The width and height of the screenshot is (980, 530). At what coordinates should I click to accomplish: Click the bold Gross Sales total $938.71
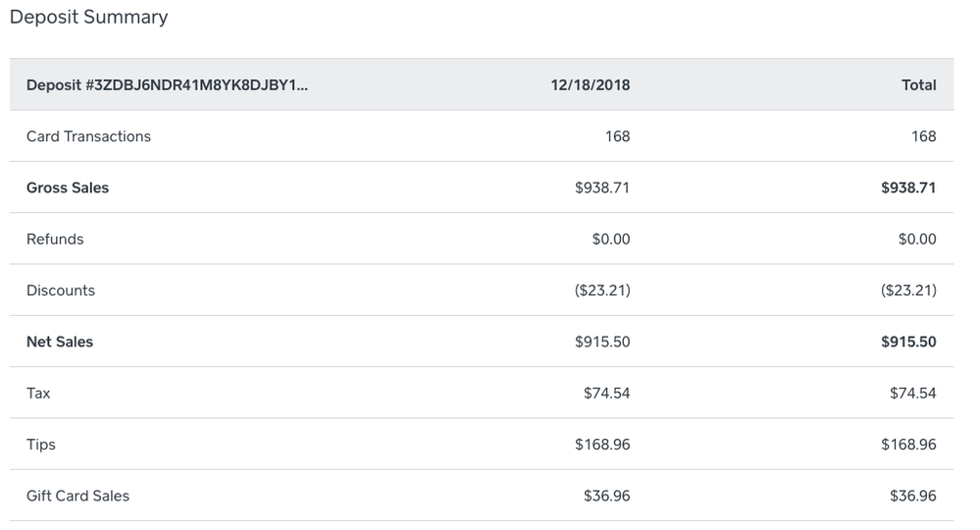pos(908,187)
